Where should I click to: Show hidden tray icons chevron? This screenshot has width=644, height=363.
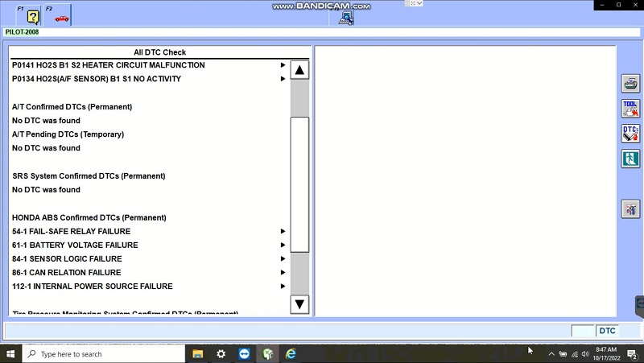tap(551, 354)
